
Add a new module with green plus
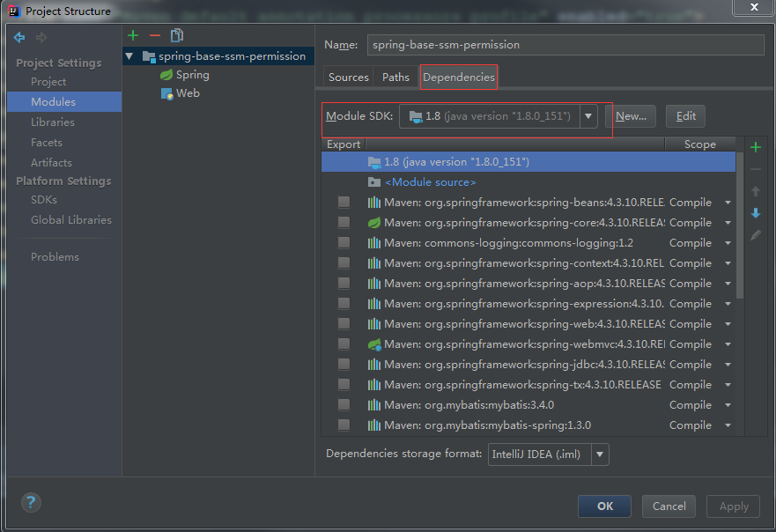133,35
